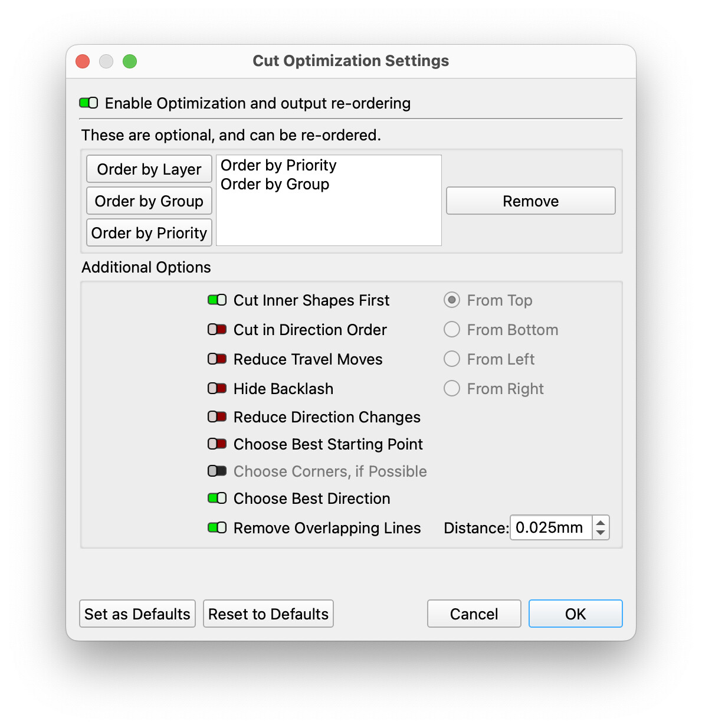702x728 pixels.
Task: Click Reset to Defaults
Action: coord(268,614)
